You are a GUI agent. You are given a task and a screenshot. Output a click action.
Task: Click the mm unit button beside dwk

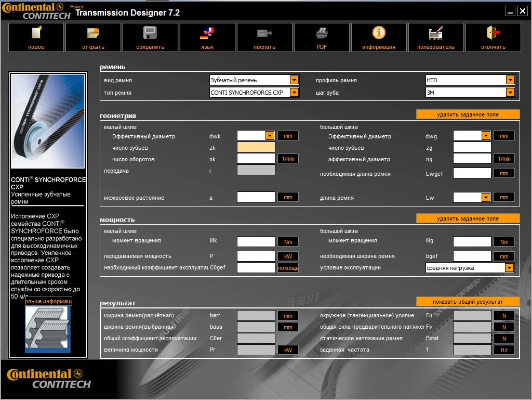(x=288, y=136)
